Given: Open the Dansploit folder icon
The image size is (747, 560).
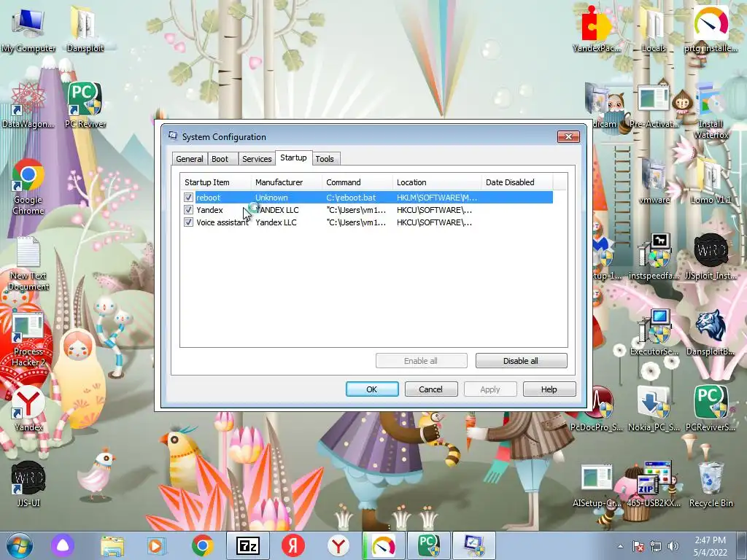Looking at the screenshot, I should [85, 29].
